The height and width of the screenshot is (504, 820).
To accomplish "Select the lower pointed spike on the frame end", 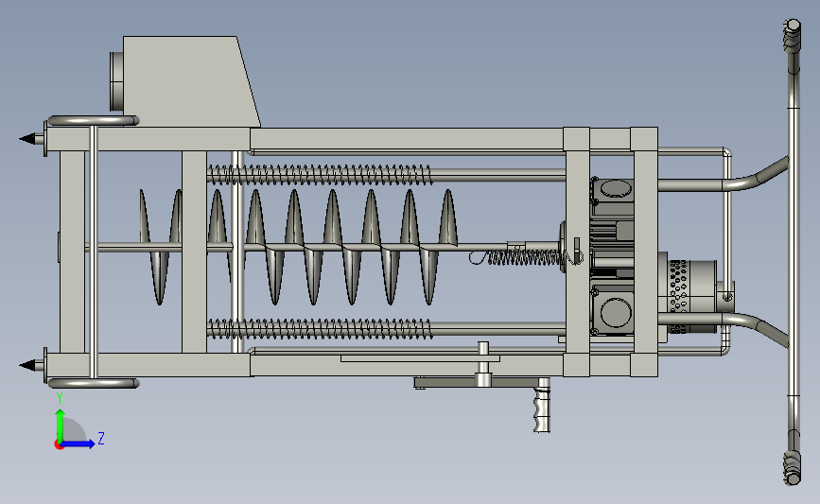I will point(32,365).
